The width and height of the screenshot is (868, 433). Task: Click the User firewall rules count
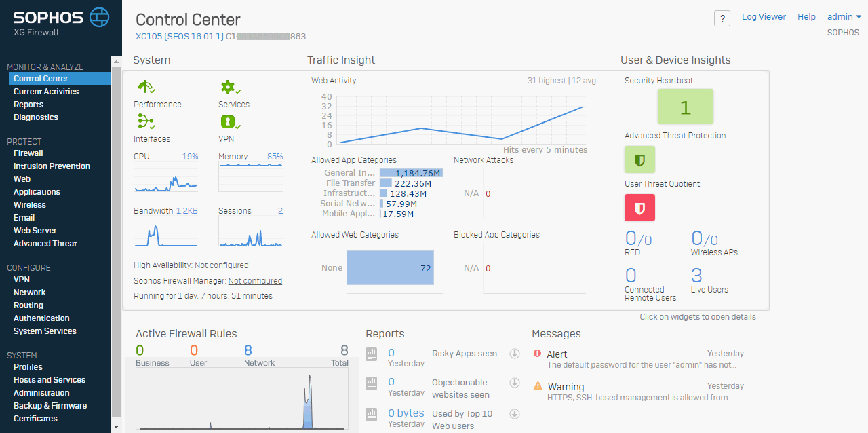pos(194,350)
